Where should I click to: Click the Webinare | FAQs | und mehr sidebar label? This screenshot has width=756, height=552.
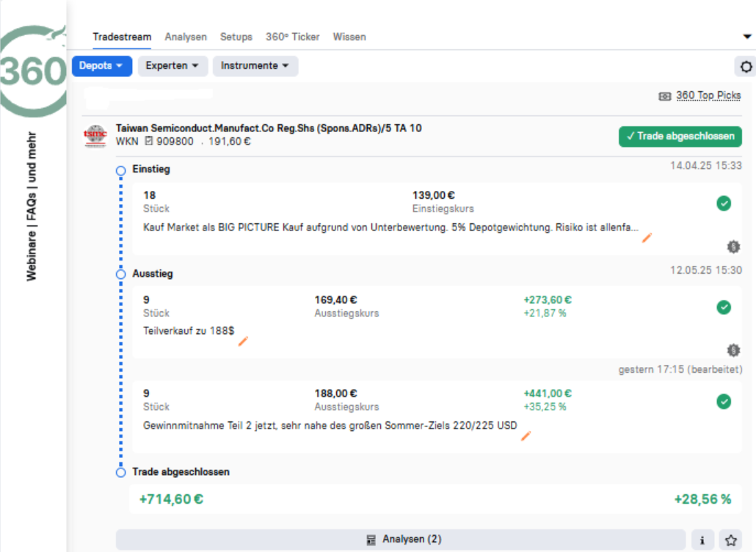tap(32, 206)
